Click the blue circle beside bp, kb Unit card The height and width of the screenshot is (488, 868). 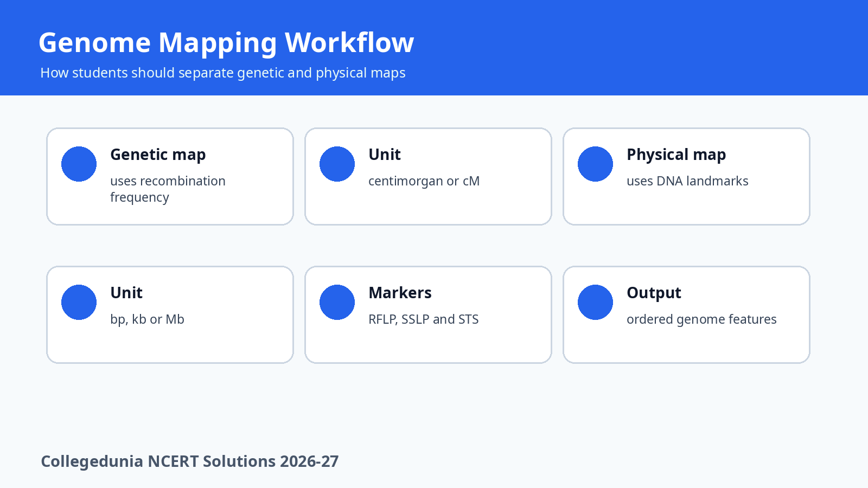click(x=79, y=302)
